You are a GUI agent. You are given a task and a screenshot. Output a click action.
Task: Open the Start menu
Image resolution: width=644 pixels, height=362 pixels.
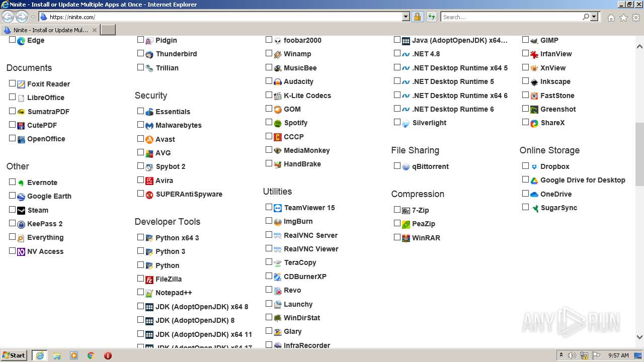click(x=14, y=355)
